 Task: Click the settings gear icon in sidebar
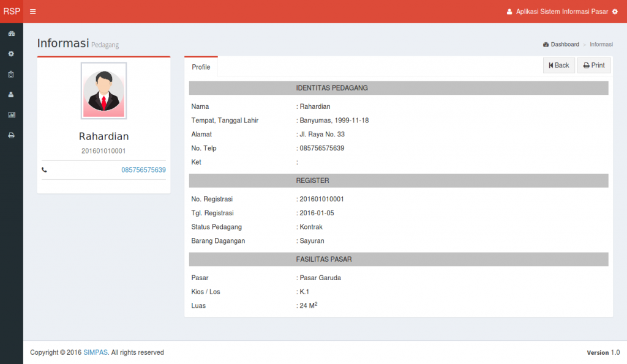(11, 54)
